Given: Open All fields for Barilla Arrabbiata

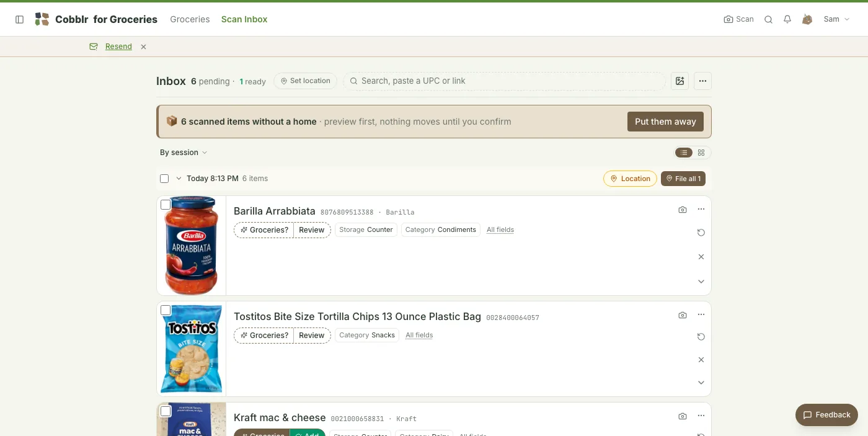Looking at the screenshot, I should (500, 229).
